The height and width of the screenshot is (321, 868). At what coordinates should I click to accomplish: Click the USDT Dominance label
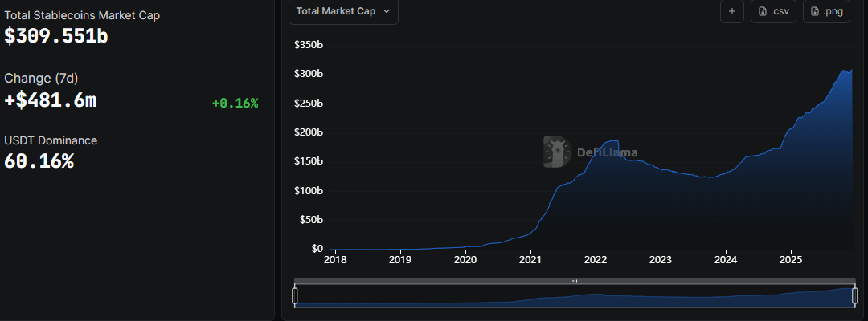click(x=51, y=140)
